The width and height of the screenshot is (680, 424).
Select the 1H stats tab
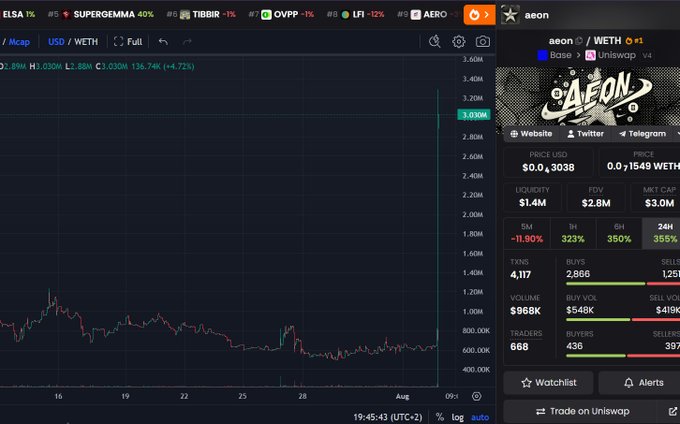pos(573,233)
